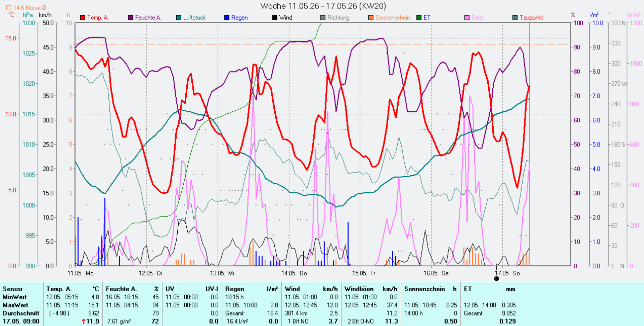Click the Temp. A. legend label

[x=98, y=18]
